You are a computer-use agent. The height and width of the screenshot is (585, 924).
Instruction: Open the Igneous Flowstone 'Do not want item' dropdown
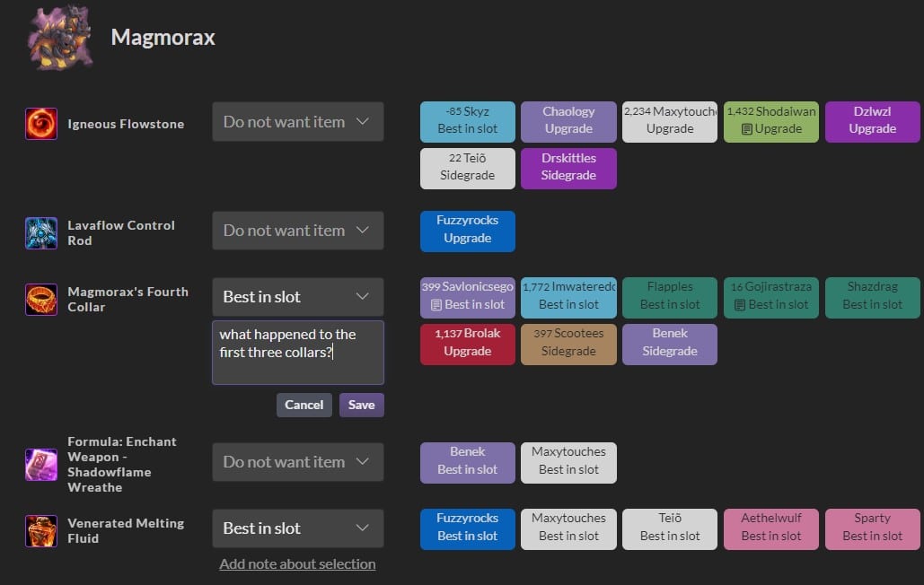click(297, 121)
